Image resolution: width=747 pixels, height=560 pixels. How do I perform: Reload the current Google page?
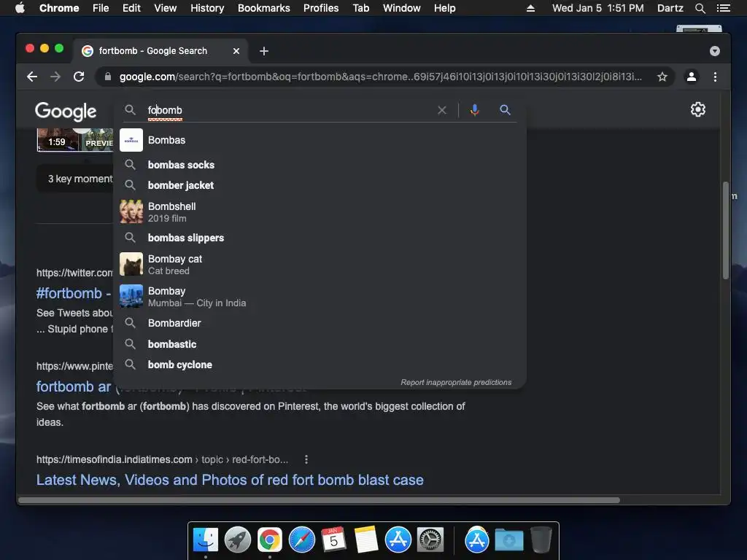79,77
